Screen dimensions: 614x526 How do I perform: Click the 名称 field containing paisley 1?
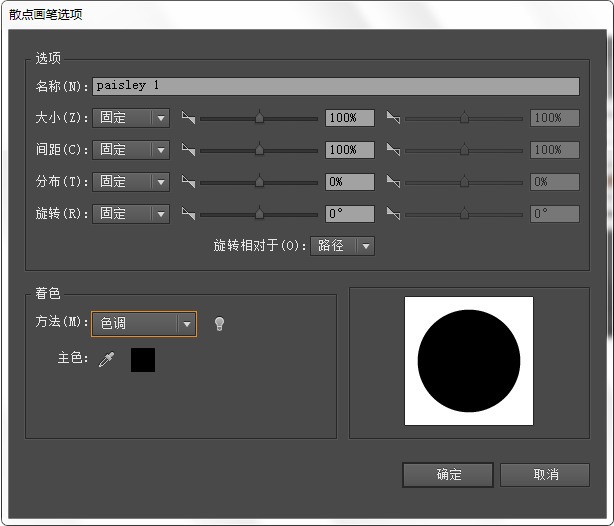335,86
